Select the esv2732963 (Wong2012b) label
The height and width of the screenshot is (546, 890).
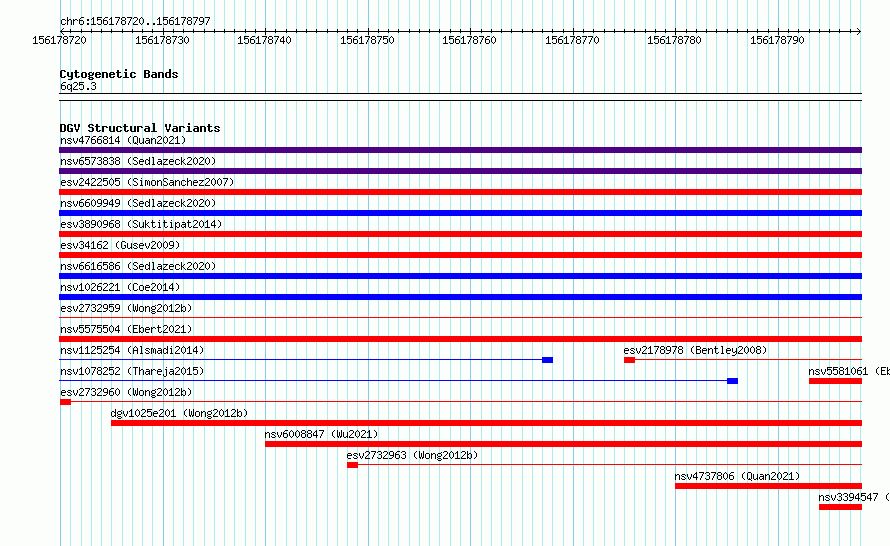point(413,455)
